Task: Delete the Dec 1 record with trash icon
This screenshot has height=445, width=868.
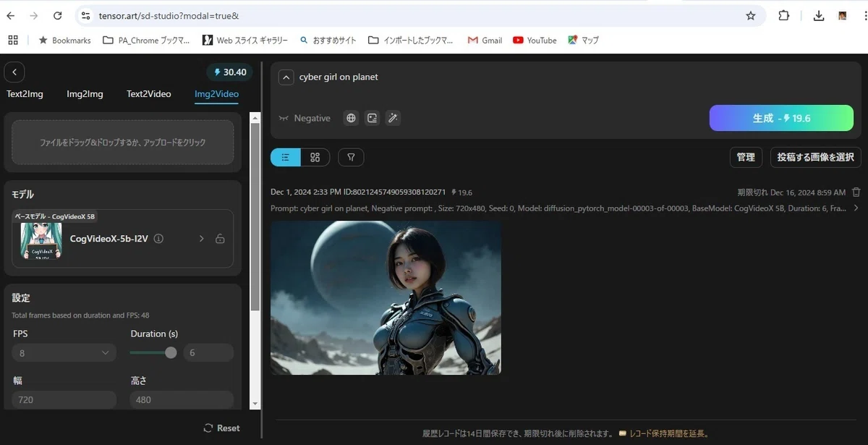Action: (856, 192)
